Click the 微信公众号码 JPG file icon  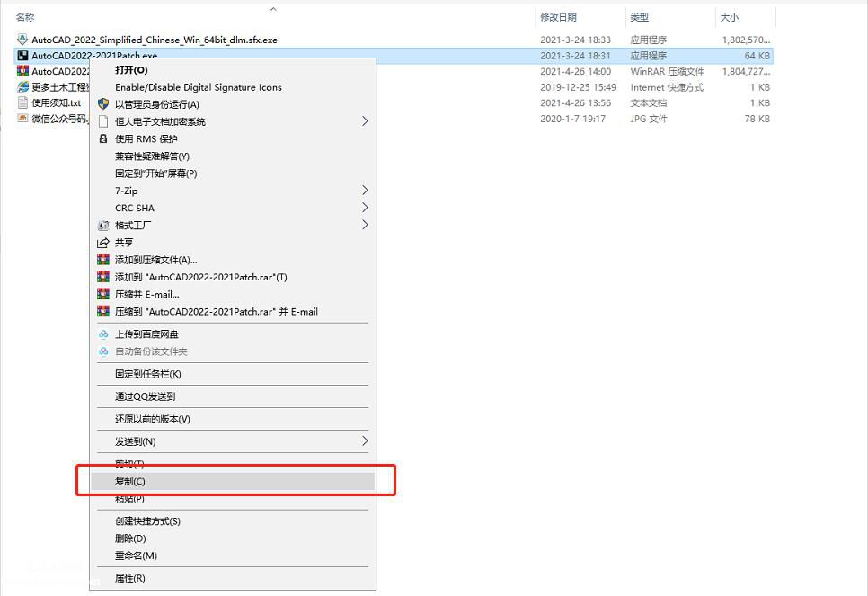point(22,118)
